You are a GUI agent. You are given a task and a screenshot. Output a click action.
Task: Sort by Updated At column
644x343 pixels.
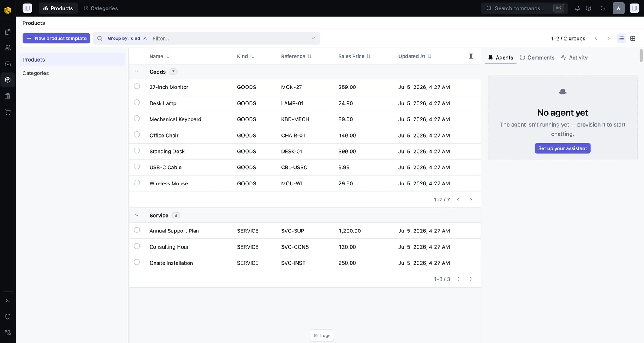point(415,56)
